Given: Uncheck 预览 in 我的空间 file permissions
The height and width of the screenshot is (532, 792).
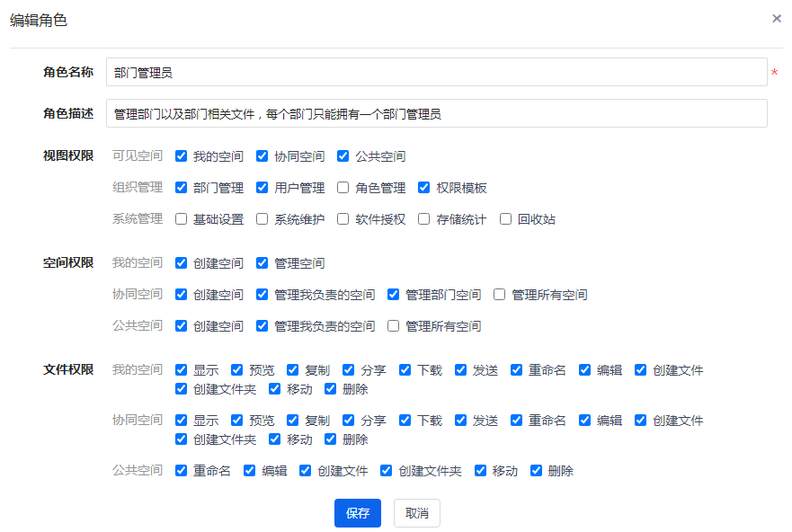Looking at the screenshot, I should click(x=236, y=370).
